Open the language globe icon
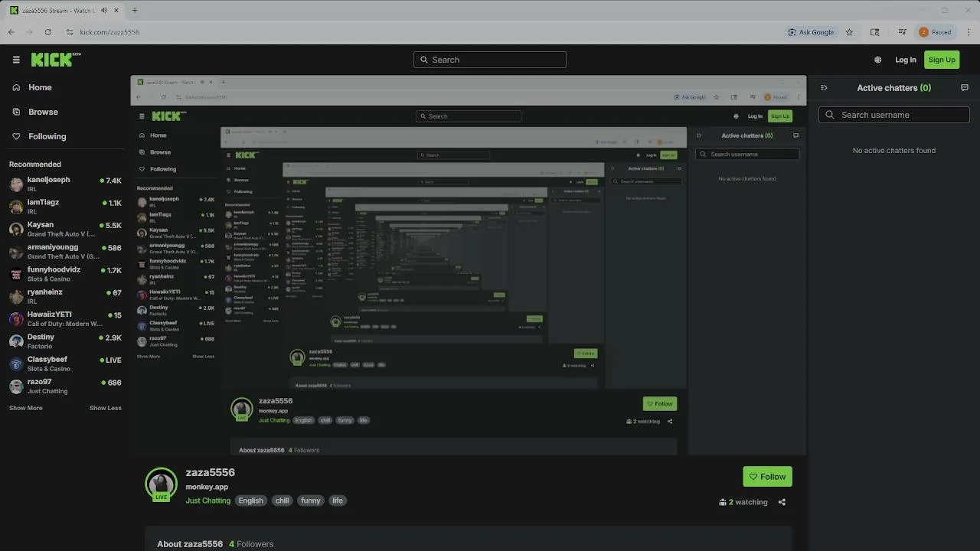Screen dimensions: 980x551 click(877, 60)
